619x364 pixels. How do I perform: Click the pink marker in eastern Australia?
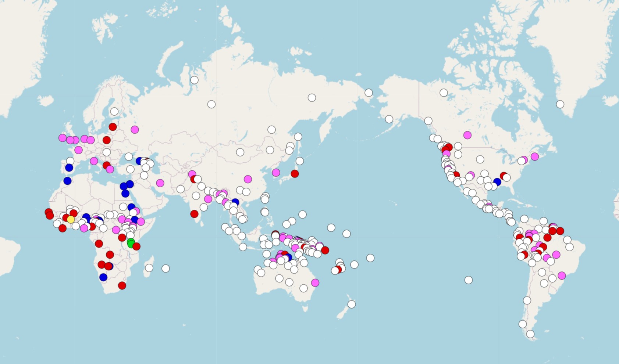[315, 283]
